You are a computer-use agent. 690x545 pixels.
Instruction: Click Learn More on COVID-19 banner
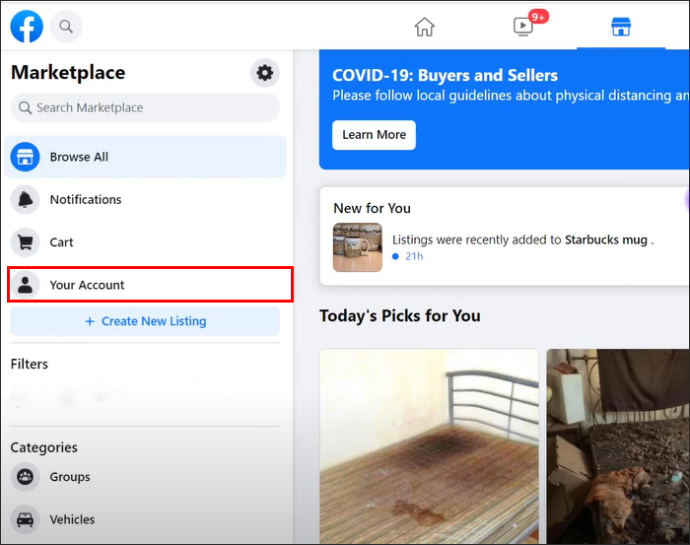pos(374,135)
